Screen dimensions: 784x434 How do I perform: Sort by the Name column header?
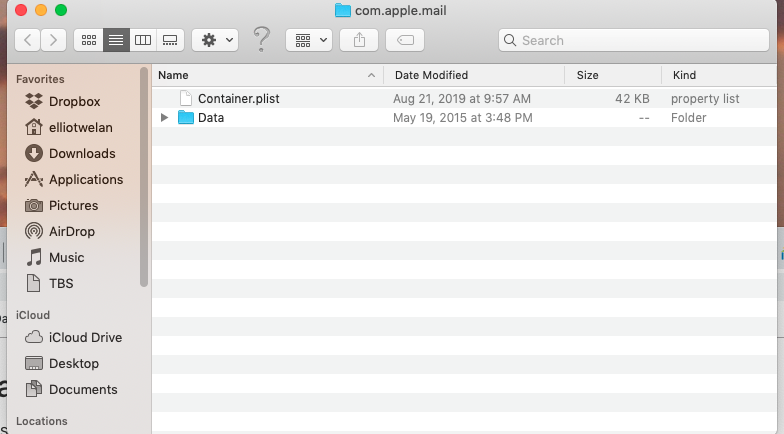[268, 75]
